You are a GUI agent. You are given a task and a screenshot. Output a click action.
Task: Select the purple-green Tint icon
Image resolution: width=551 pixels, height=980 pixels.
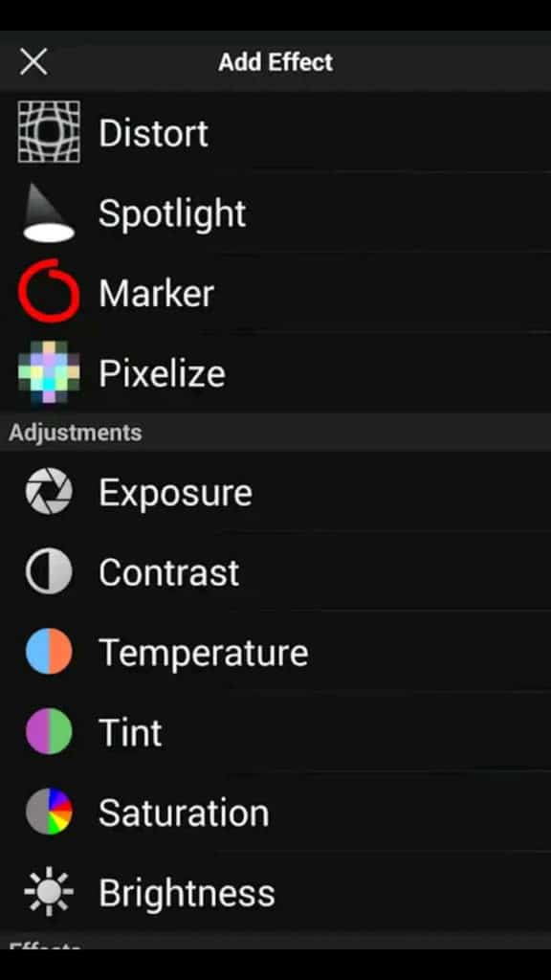click(49, 731)
